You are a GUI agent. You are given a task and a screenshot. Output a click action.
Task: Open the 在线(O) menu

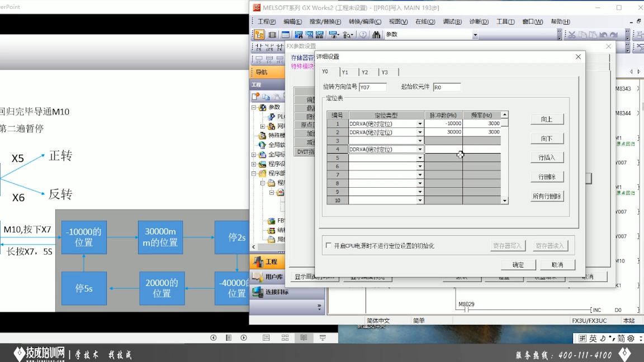click(425, 22)
